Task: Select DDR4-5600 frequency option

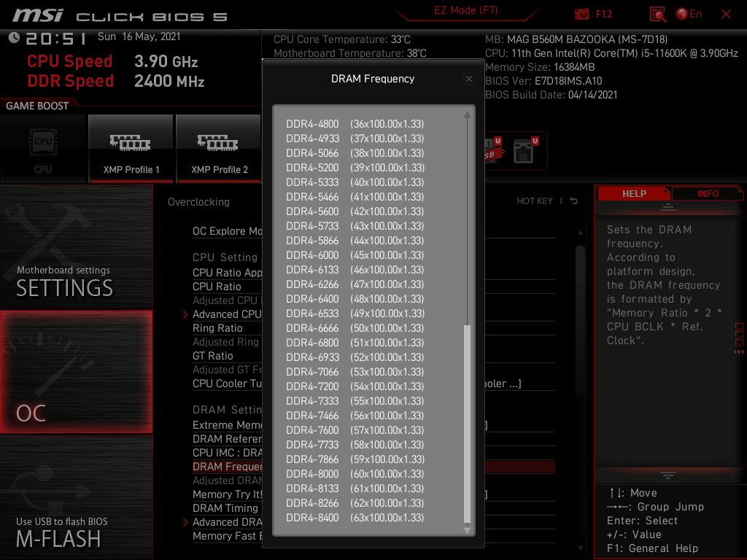Action: (355, 211)
